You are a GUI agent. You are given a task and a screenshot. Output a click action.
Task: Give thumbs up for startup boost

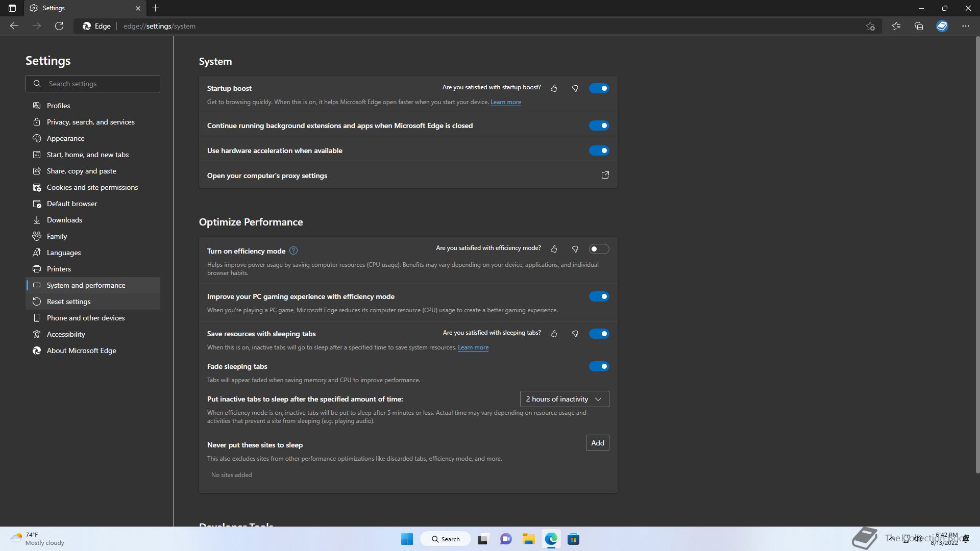554,88
